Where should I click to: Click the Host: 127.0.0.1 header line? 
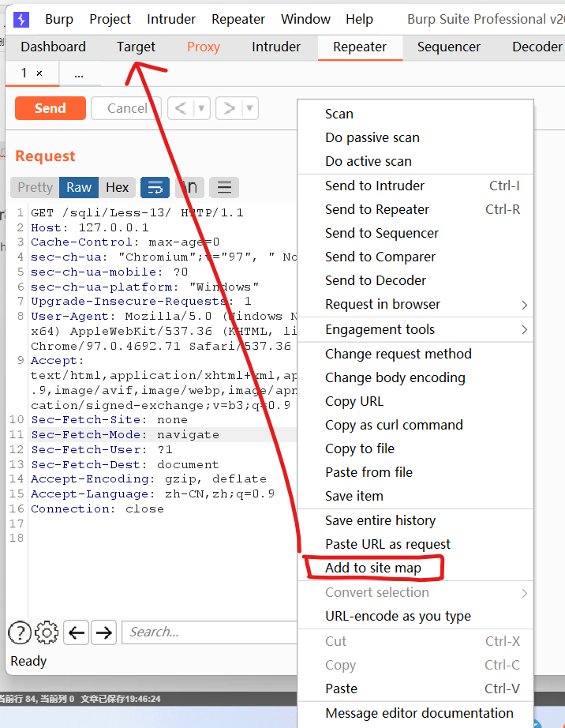click(90, 227)
